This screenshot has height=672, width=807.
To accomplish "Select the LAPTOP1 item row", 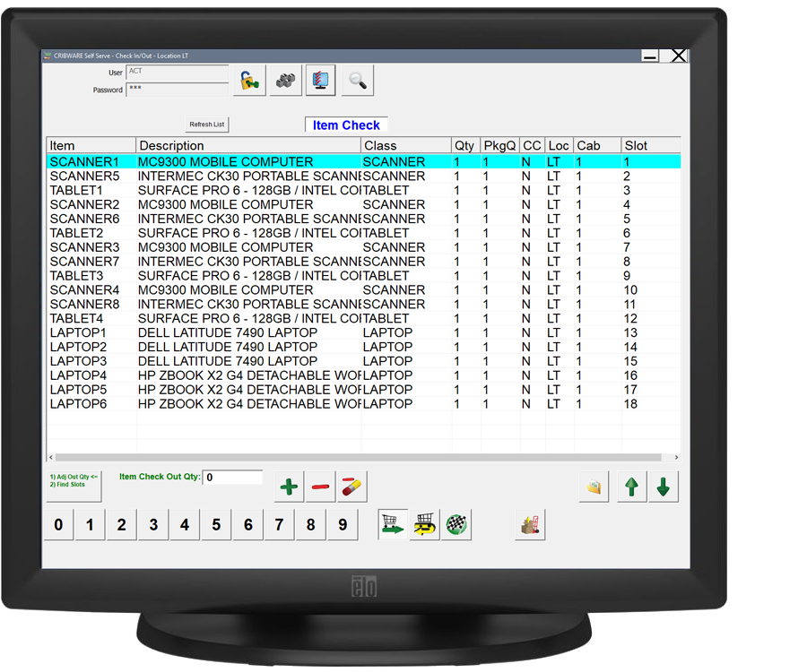I will click(x=364, y=332).
